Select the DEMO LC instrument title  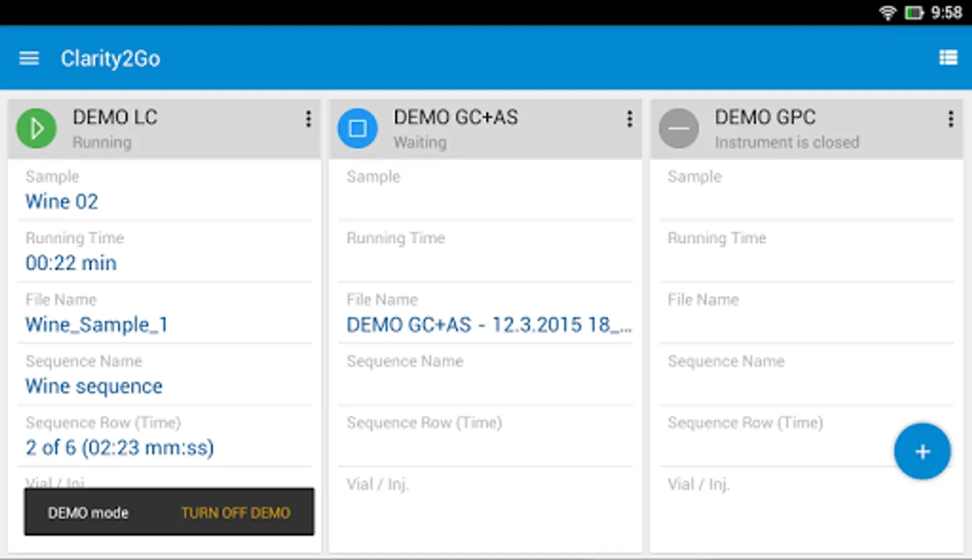click(x=115, y=117)
